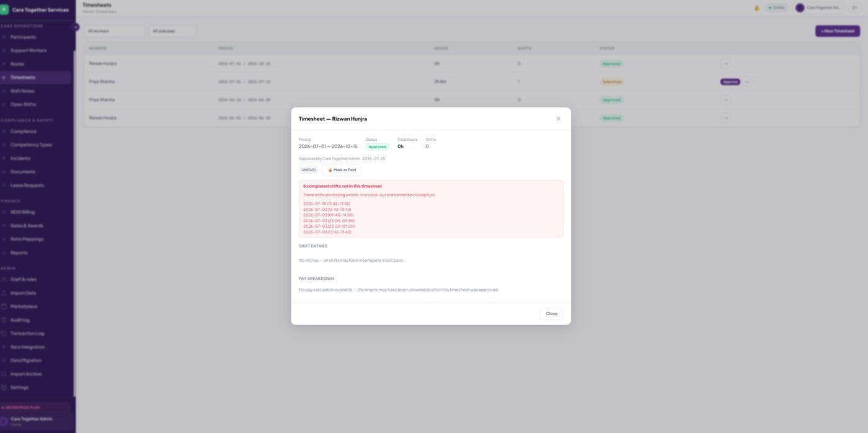Open the All workers filter dropdown
The height and width of the screenshot is (433, 868).
point(115,31)
